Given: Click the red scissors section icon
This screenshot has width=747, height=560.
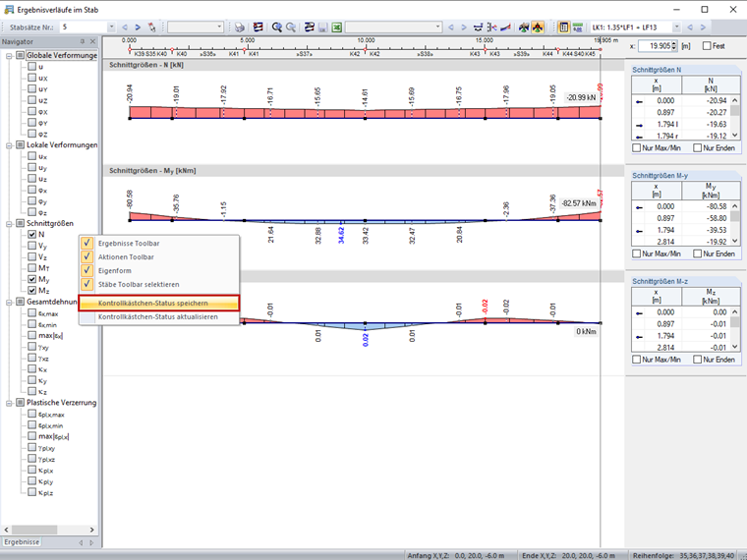Looking at the screenshot, I should 491,28.
